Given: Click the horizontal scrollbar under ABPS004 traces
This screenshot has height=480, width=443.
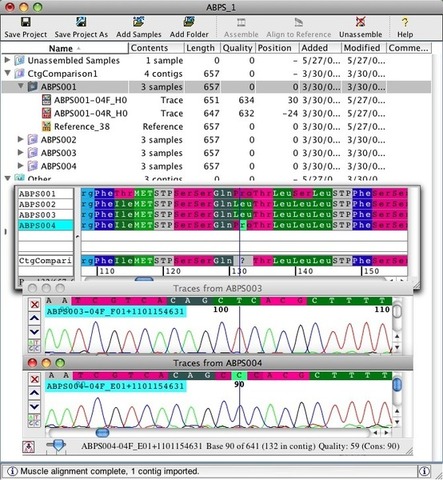Looking at the screenshot, I should pyautogui.click(x=209, y=433).
